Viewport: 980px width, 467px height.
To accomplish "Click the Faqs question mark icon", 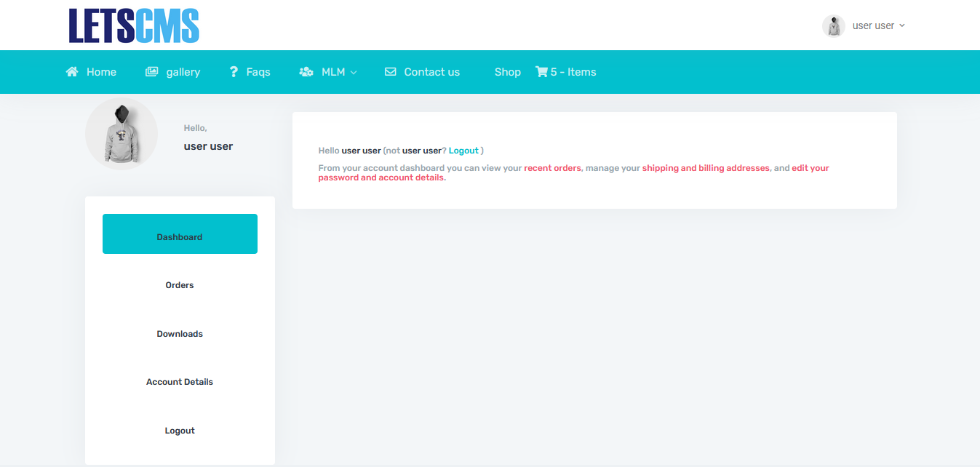I will 234,72.
